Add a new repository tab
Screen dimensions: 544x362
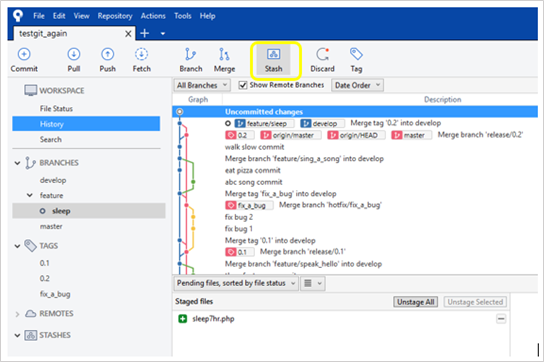[x=145, y=34]
